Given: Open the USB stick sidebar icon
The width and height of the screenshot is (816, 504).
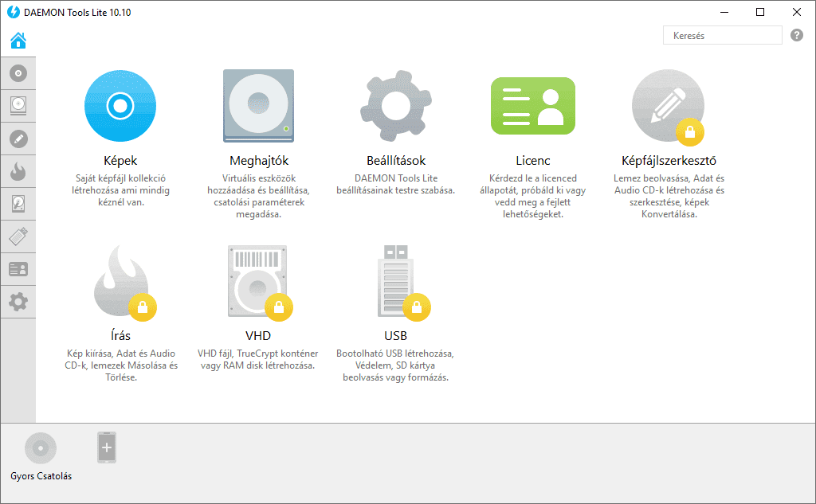Looking at the screenshot, I should pos(18,236).
